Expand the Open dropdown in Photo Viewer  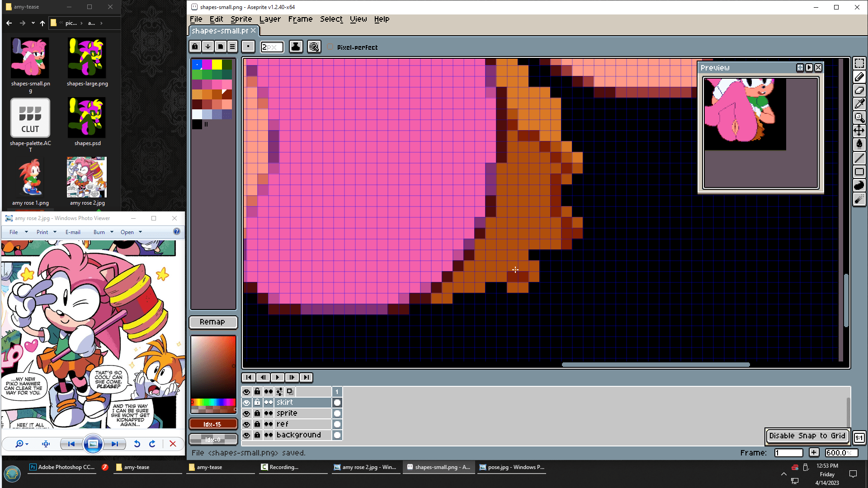pos(140,232)
